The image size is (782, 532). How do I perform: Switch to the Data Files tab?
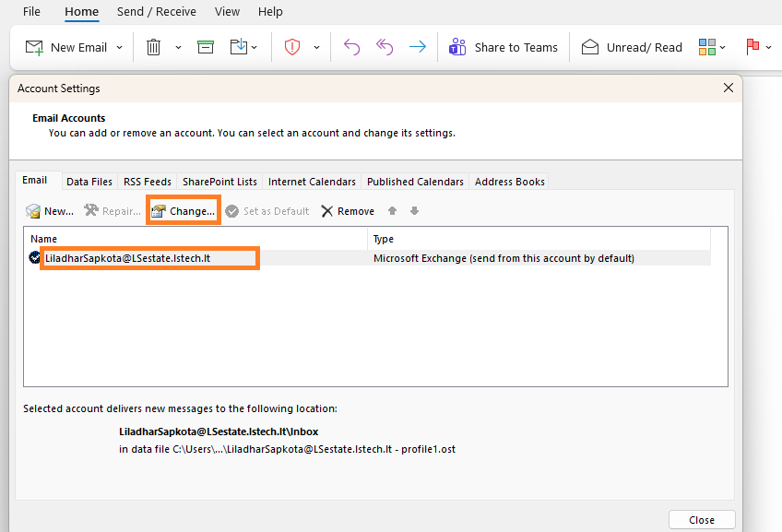point(89,182)
